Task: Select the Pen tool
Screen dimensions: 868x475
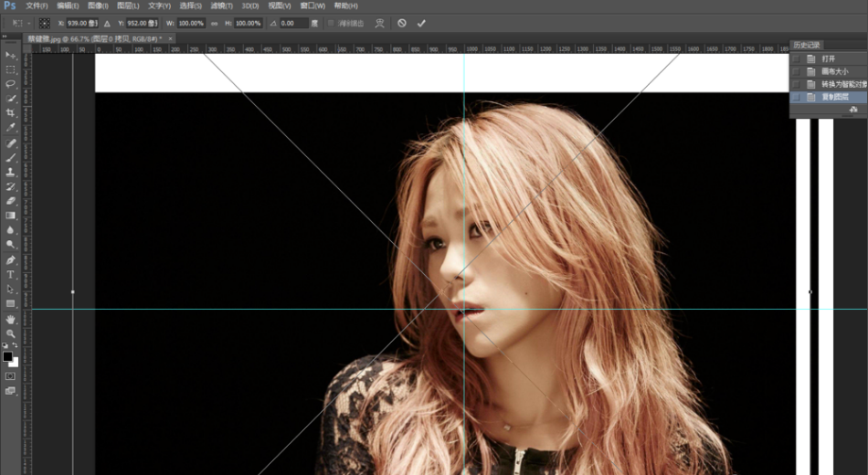Action: click(11, 260)
